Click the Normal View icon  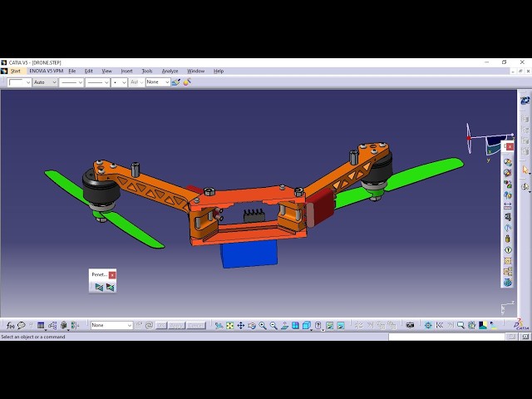point(284,325)
